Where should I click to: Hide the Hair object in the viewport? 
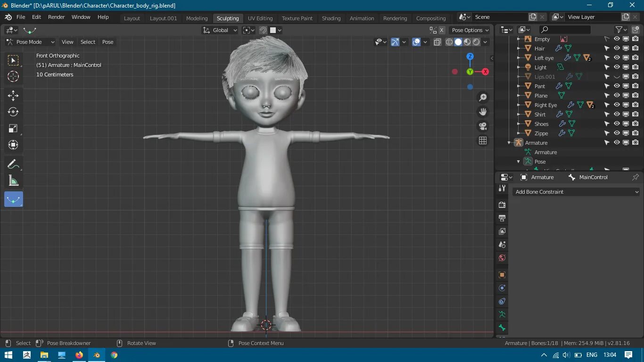617,48
